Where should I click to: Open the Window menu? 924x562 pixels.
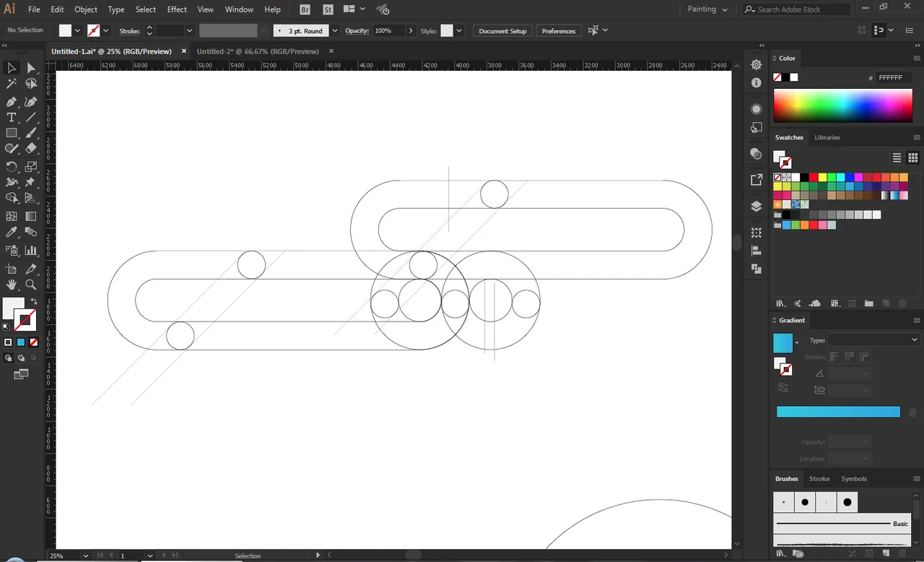pyautogui.click(x=239, y=9)
